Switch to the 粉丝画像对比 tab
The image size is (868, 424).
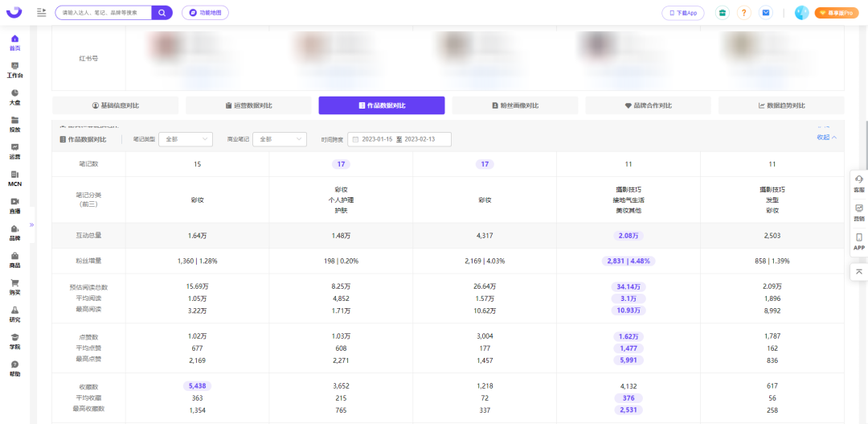(x=515, y=105)
